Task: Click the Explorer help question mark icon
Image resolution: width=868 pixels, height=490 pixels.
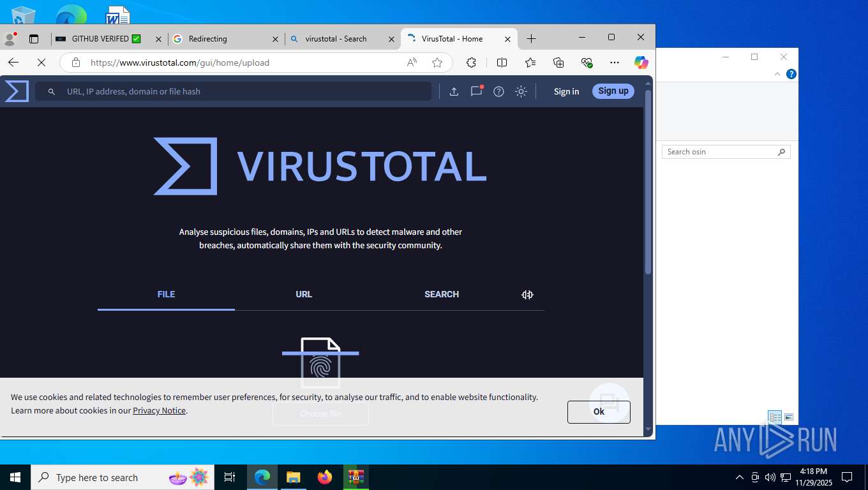Action: pyautogui.click(x=791, y=74)
